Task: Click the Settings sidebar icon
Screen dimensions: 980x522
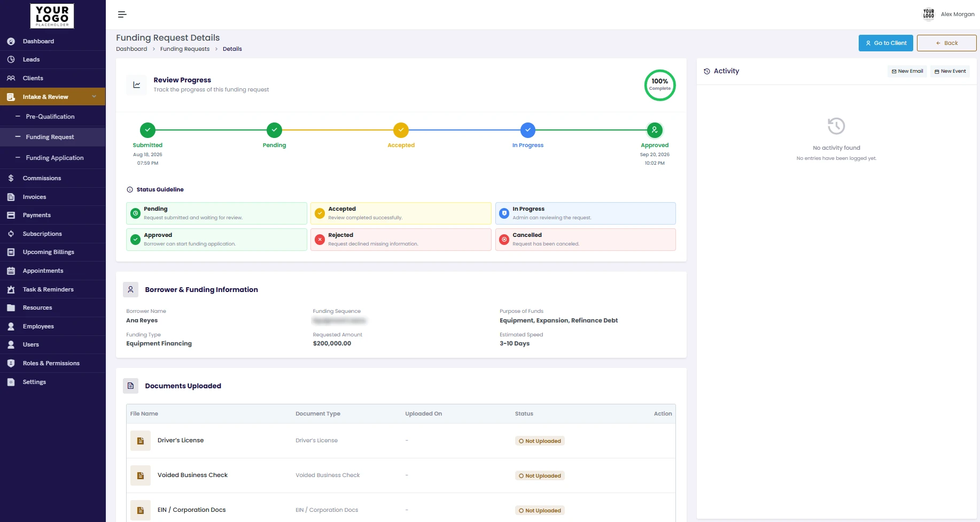Action: pyautogui.click(x=11, y=382)
